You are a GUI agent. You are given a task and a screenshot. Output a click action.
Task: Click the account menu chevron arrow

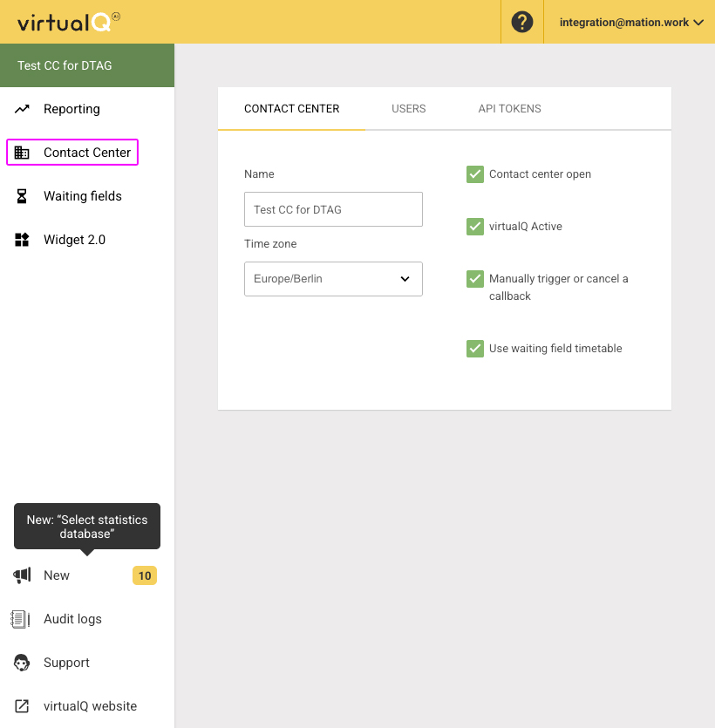pos(698,23)
